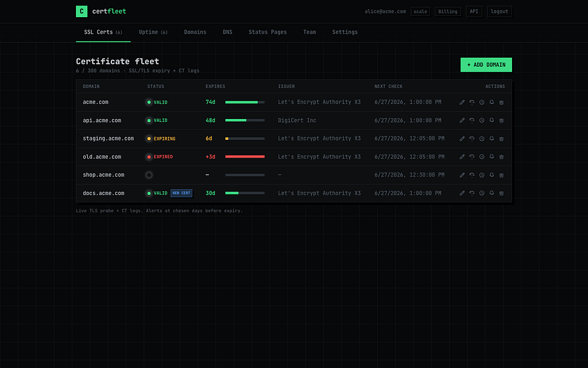Select the docs.acme.com domain name
The height and width of the screenshot is (368, 588).
click(104, 193)
